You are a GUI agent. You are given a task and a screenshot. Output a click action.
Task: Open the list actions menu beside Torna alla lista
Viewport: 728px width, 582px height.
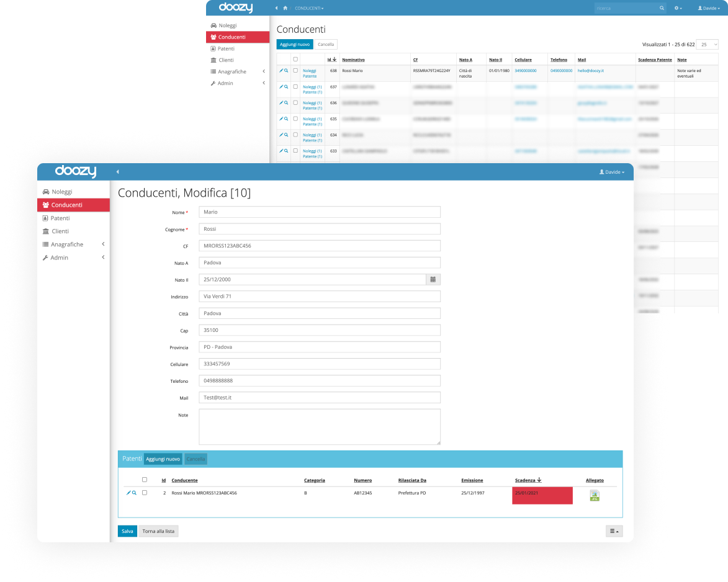point(614,531)
